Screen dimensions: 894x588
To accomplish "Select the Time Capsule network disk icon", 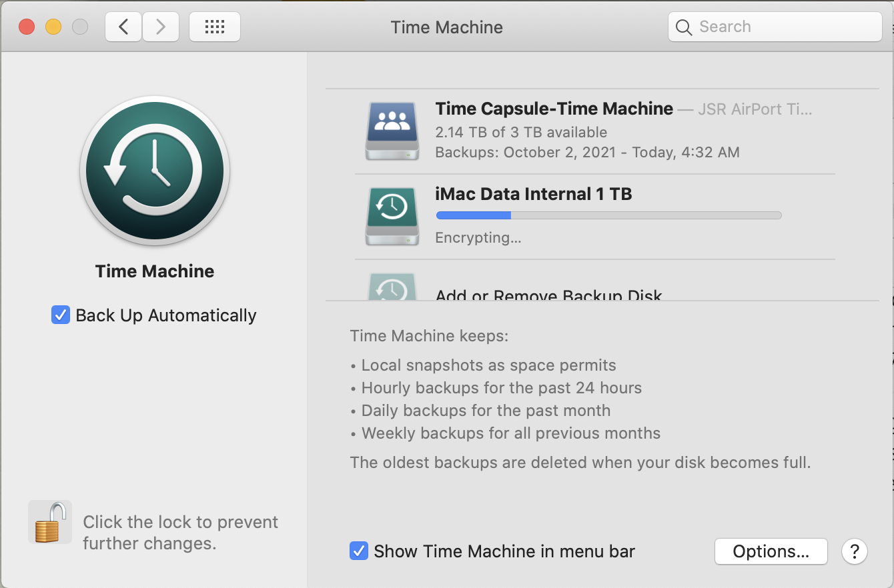I will click(392, 131).
